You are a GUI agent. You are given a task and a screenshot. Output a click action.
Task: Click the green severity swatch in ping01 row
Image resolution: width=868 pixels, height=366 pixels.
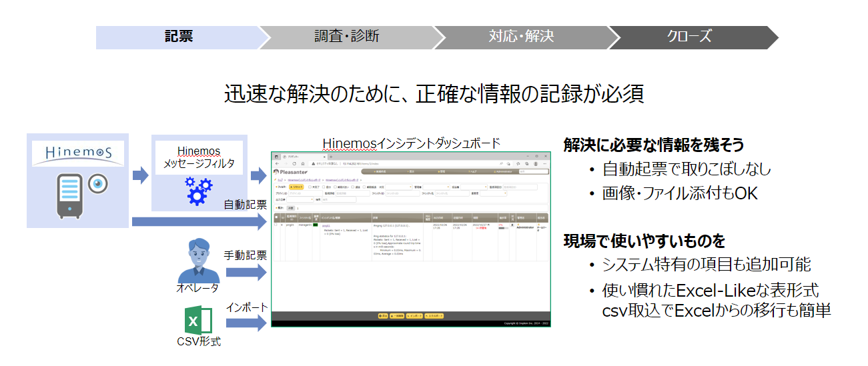316,225
